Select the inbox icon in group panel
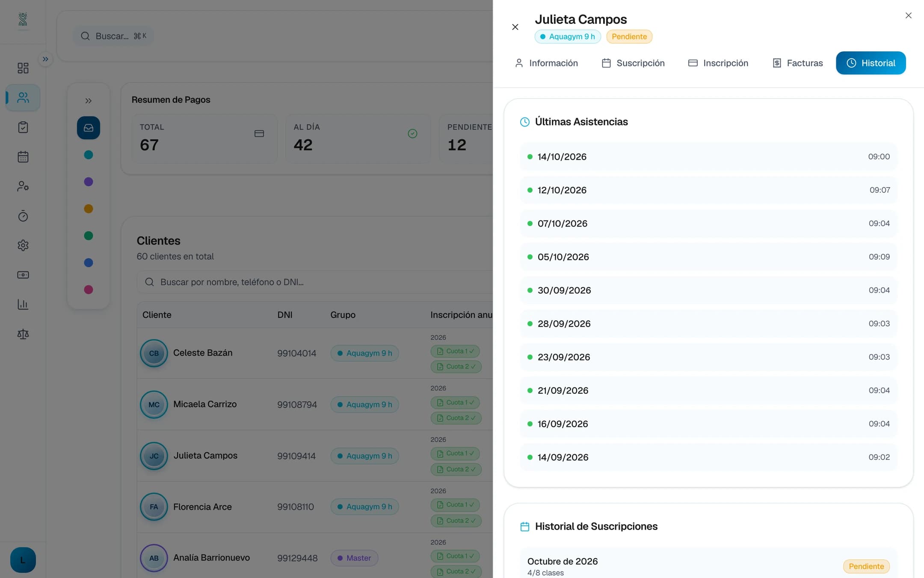Viewport: 924px width, 578px height. pos(89,128)
